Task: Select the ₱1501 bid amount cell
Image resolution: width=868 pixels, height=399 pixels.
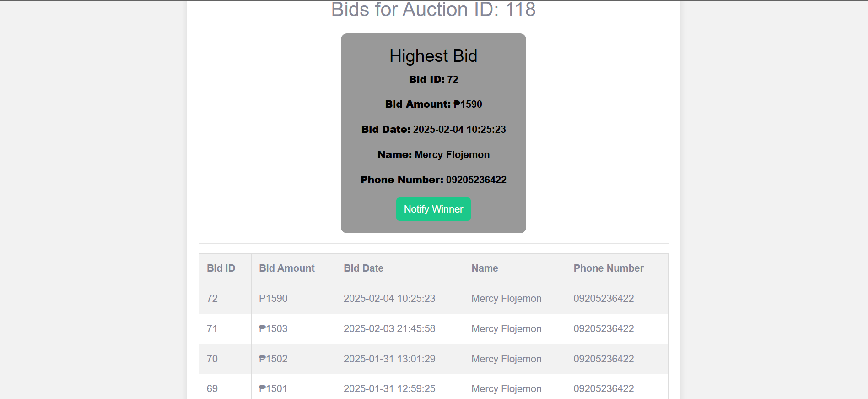Action: tap(273, 389)
